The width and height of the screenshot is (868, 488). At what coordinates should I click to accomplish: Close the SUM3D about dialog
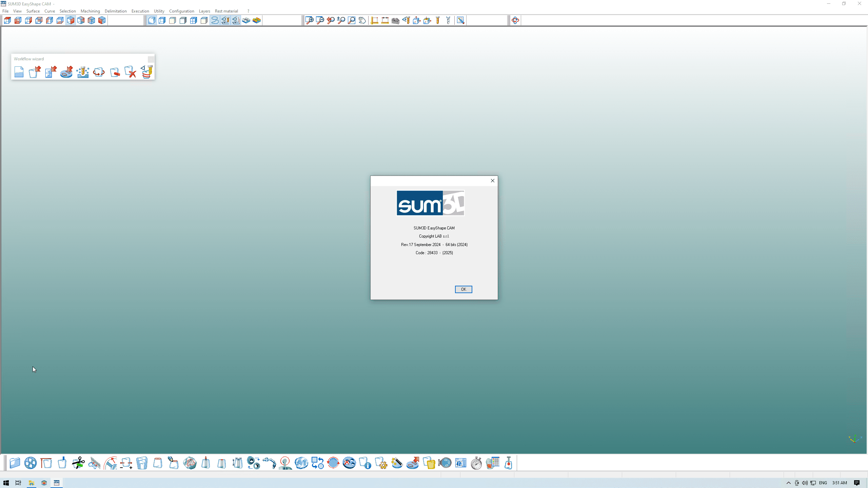(x=493, y=181)
